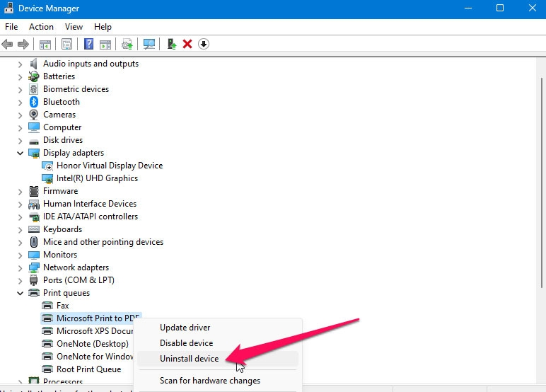Image resolution: width=546 pixels, height=392 pixels.
Task: Expand the Computer category chevron
Action: (x=21, y=128)
